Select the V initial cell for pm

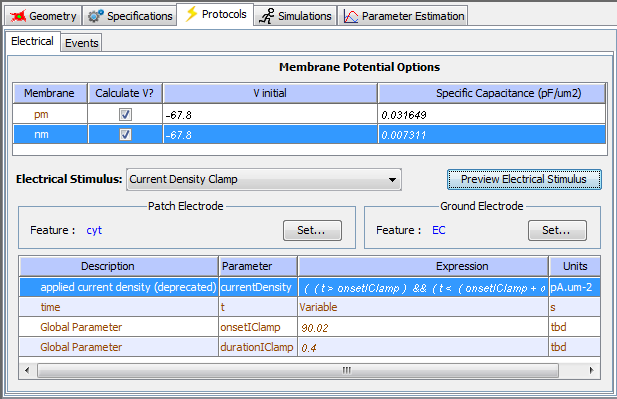tap(270, 115)
